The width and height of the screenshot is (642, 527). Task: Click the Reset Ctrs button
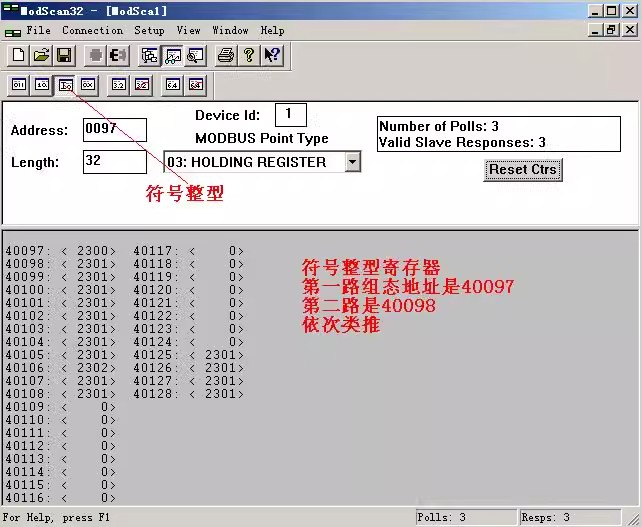tap(523, 170)
